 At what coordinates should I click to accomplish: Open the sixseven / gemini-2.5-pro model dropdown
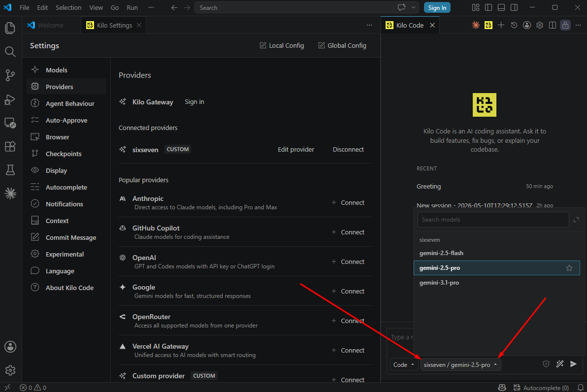tap(460, 365)
